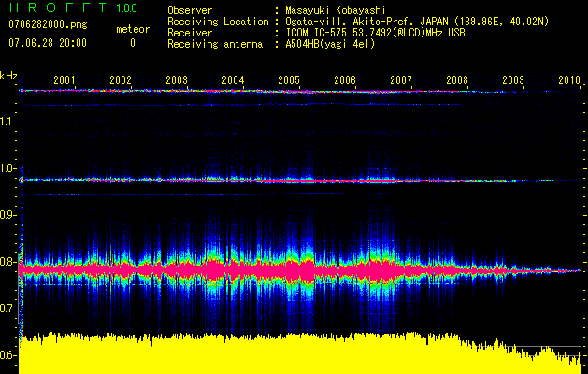Click the 2007 time axis marker

(x=401, y=79)
